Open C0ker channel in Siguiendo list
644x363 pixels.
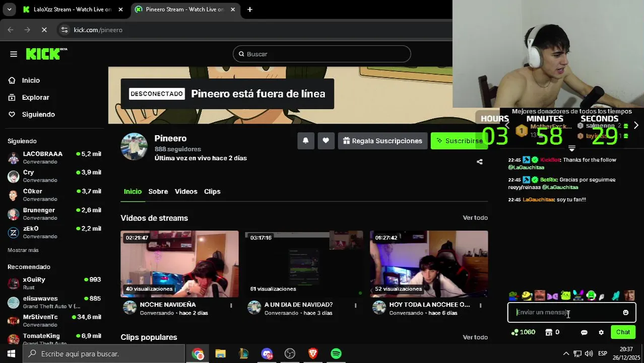point(54,195)
